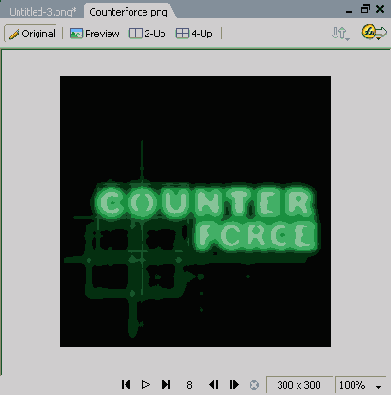
Task: Play the animation
Action: point(146,385)
